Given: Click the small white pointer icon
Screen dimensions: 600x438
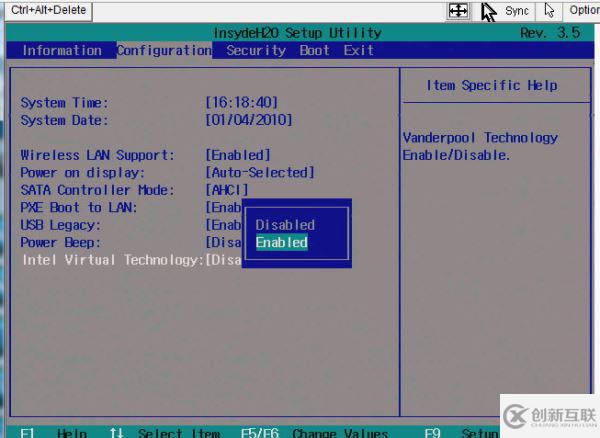Looking at the screenshot, I should tap(549, 11).
